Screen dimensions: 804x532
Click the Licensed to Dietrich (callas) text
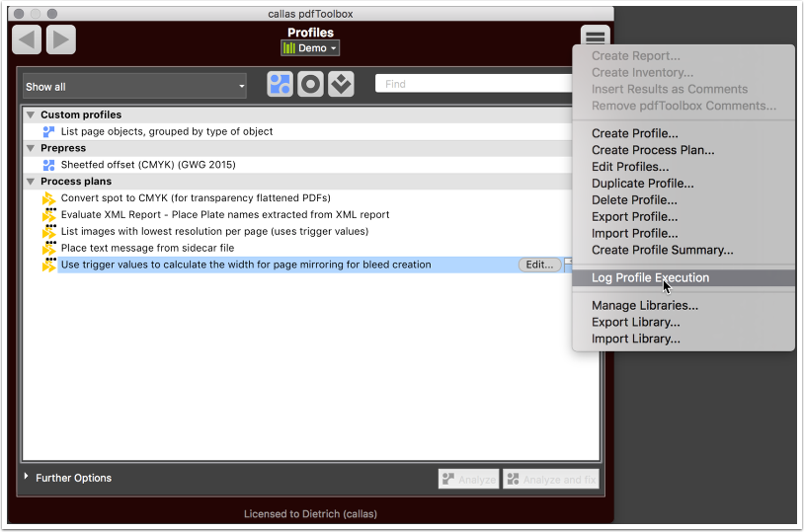click(310, 514)
